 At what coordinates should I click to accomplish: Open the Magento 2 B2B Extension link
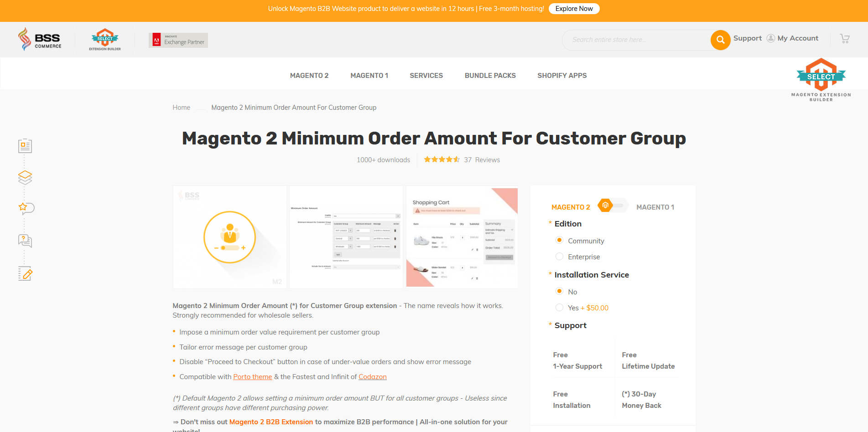click(271, 422)
